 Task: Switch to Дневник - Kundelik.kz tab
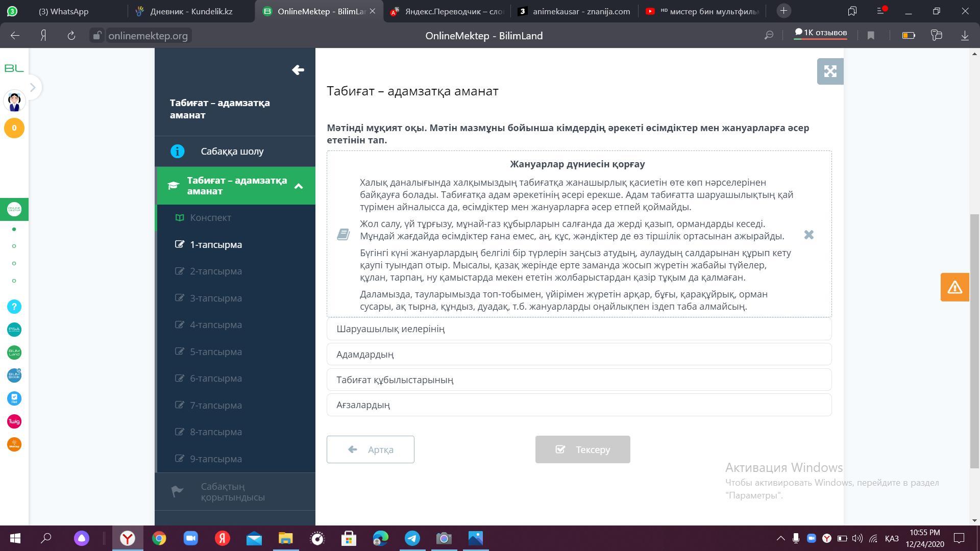[191, 11]
